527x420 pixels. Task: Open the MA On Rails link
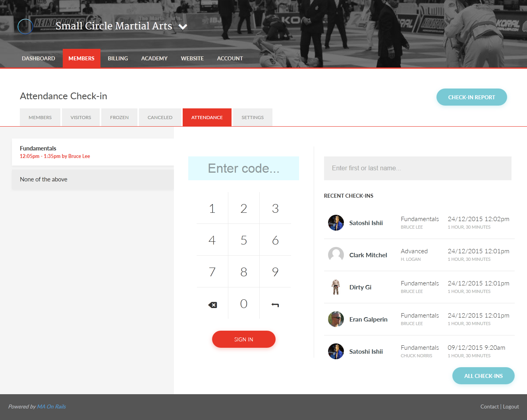tap(51, 407)
